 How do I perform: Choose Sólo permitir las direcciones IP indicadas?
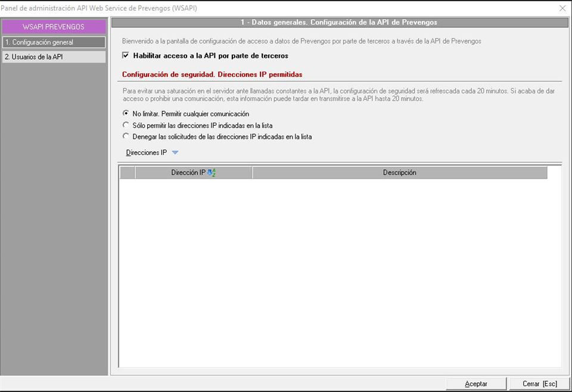point(126,125)
